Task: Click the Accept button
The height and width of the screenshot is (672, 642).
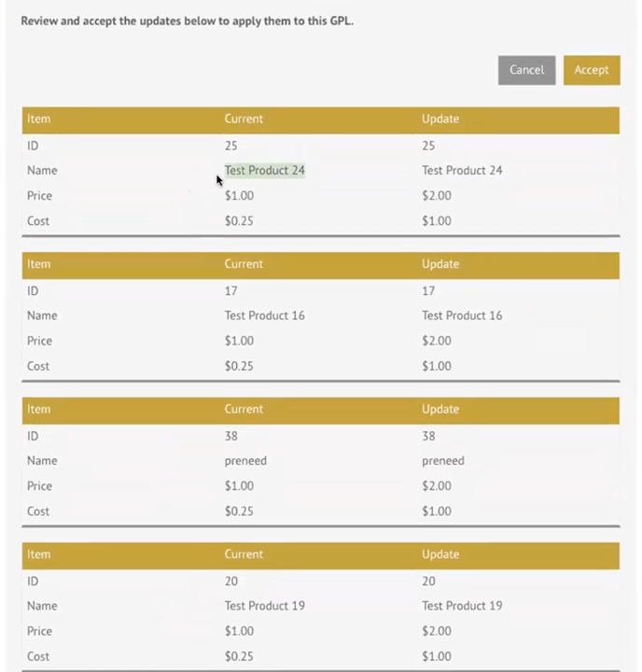Action: pos(592,70)
